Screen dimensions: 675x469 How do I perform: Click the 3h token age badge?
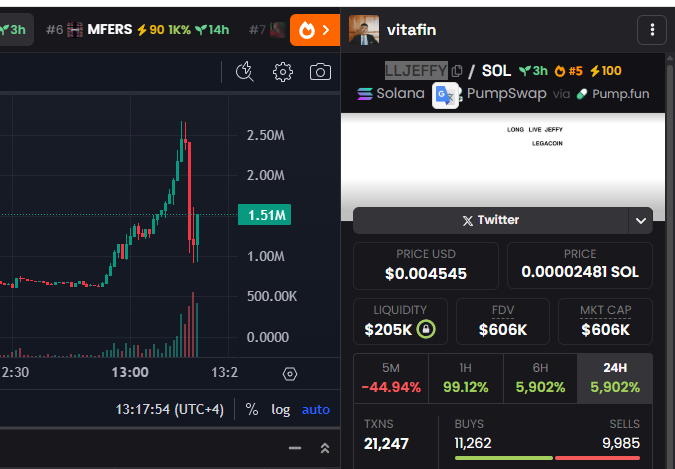(x=533, y=71)
